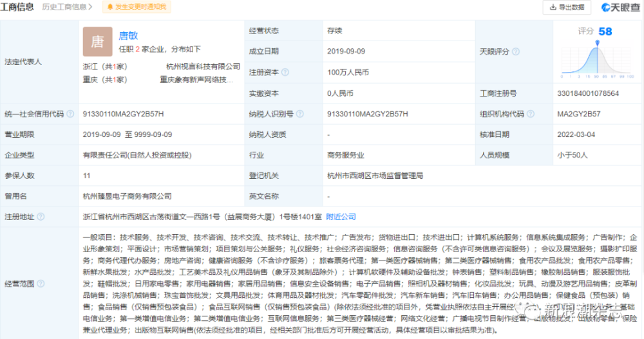Image resolution: width=644 pixels, height=339 pixels.
Task: Open 历史工商信息 link
Action: click(68, 7)
